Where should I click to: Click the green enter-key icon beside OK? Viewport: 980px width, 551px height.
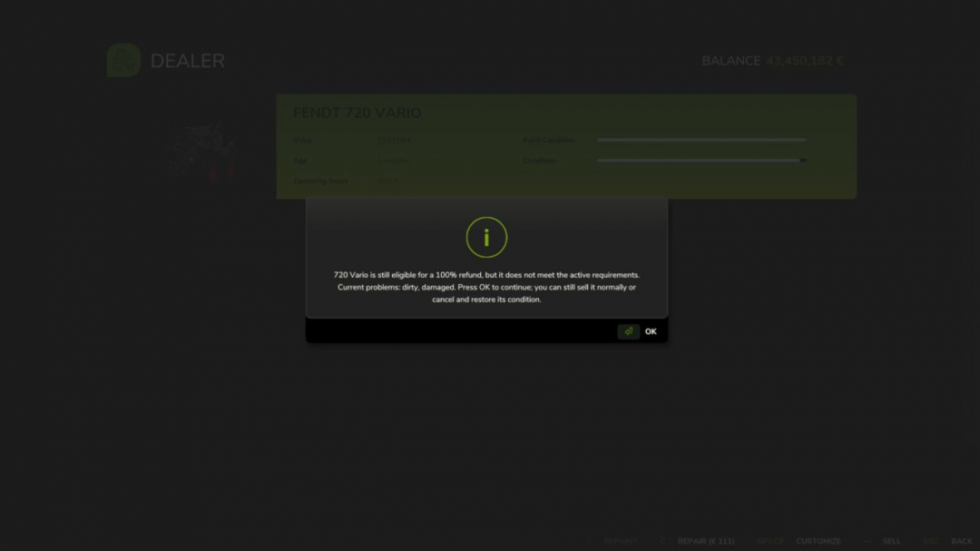point(628,331)
